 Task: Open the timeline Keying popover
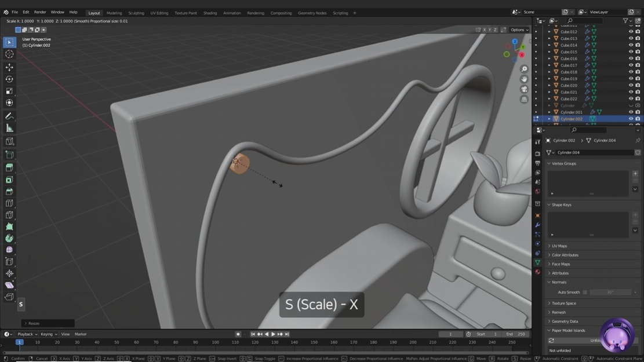coord(49,334)
